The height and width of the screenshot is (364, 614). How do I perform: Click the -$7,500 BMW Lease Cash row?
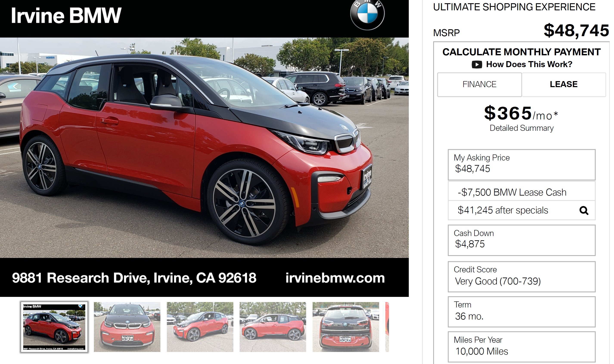pyautogui.click(x=521, y=192)
